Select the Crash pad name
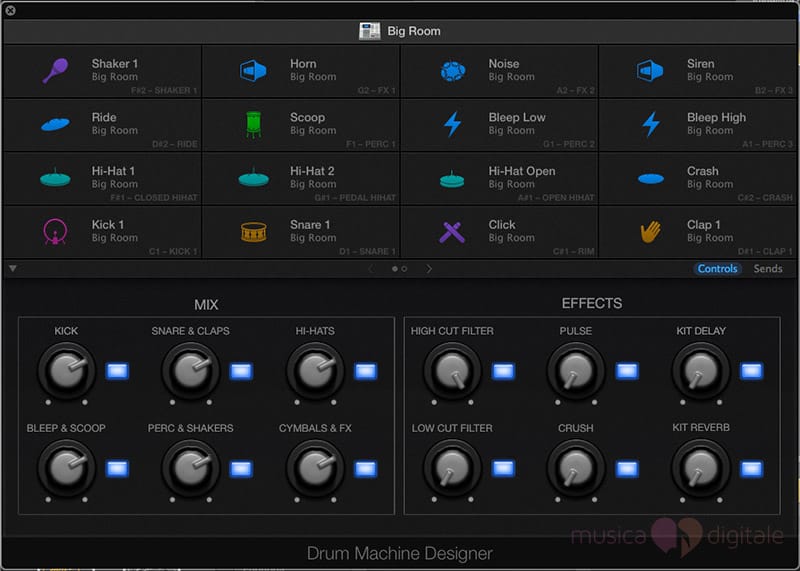Viewport: 800px width, 571px height. (x=703, y=171)
